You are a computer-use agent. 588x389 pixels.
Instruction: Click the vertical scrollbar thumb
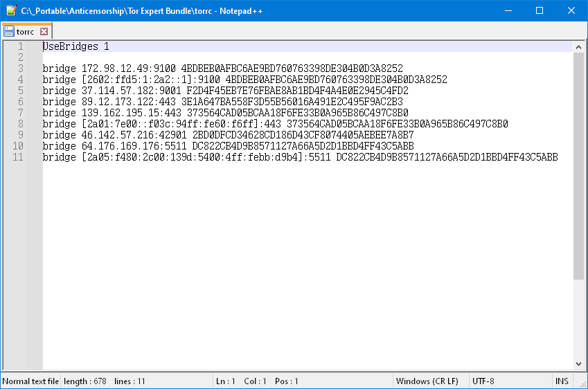click(x=578, y=166)
